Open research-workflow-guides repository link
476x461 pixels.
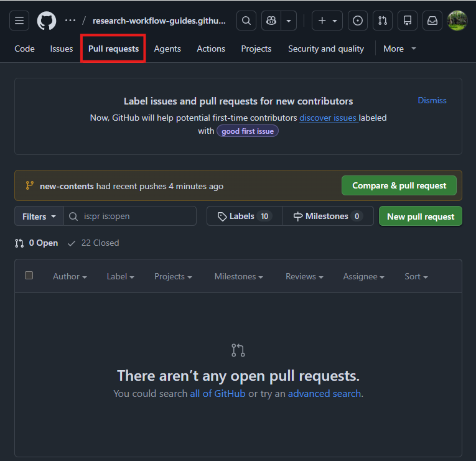(159, 21)
